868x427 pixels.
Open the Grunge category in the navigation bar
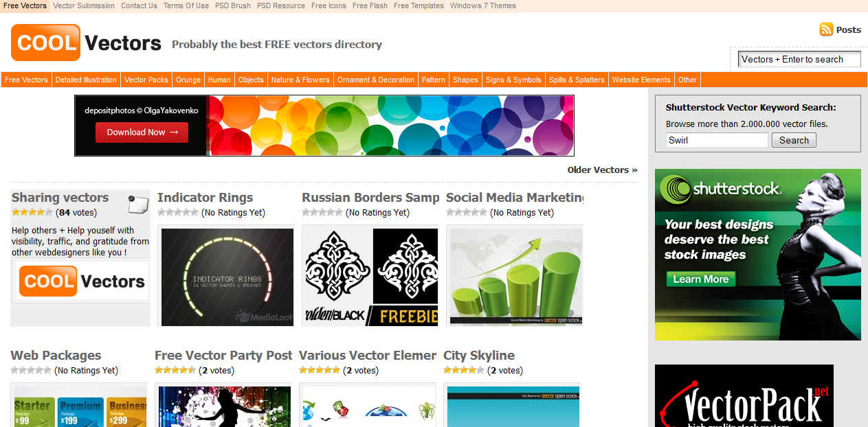[x=188, y=79]
